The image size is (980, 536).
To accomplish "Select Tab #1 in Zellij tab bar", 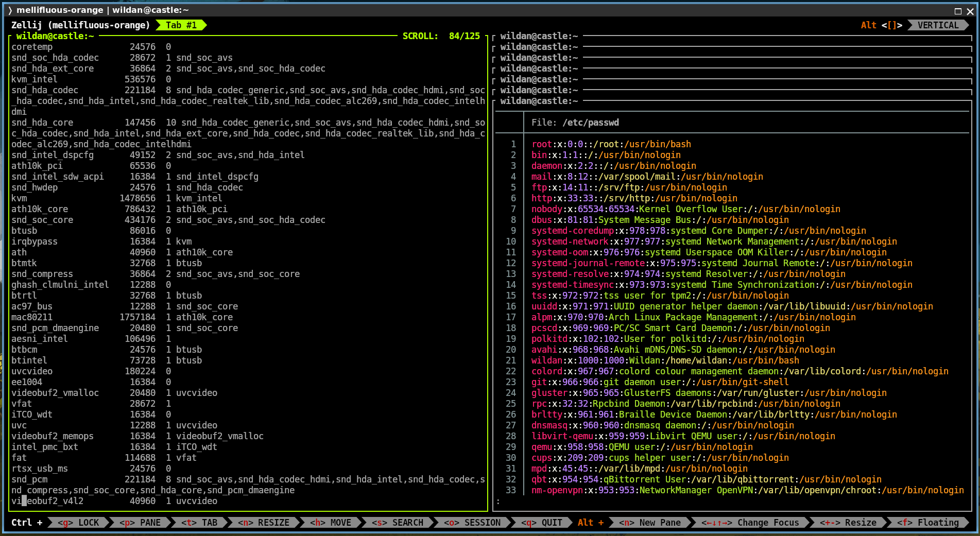I will (x=181, y=25).
